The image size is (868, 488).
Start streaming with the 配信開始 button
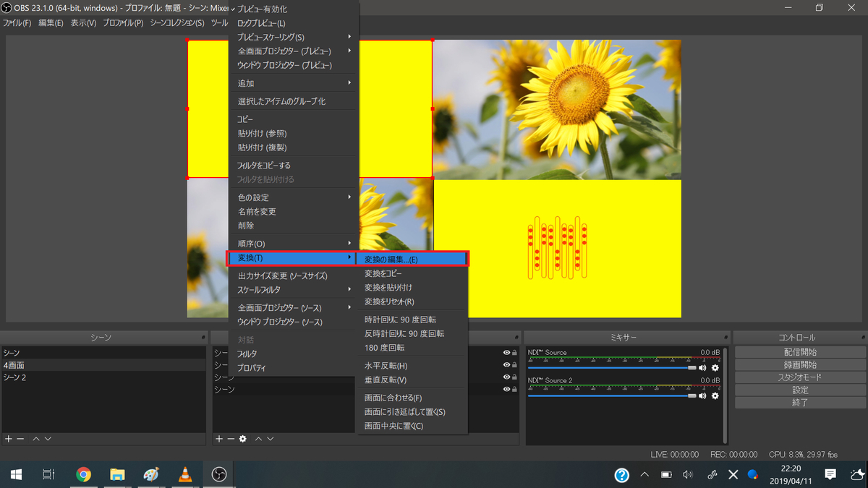[799, 351]
